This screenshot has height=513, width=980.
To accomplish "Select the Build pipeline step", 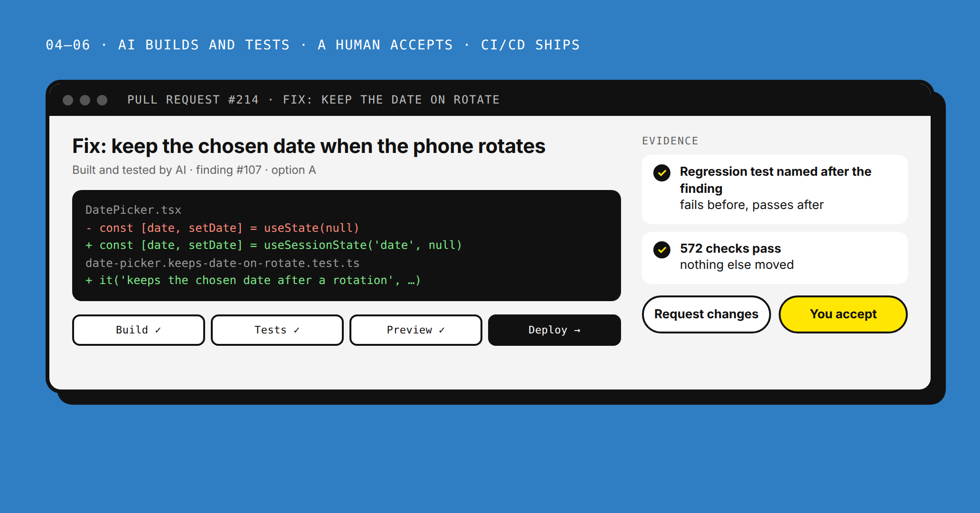I will 138,330.
